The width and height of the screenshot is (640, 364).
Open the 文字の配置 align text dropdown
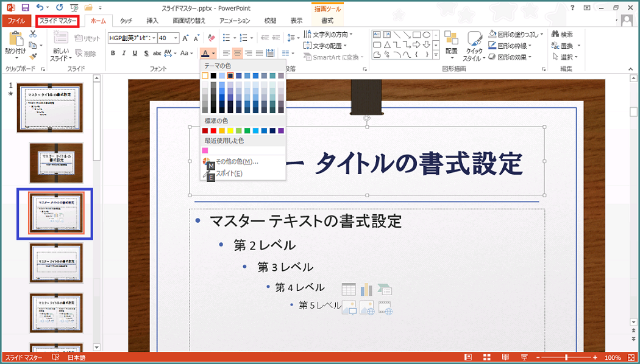coord(325,46)
